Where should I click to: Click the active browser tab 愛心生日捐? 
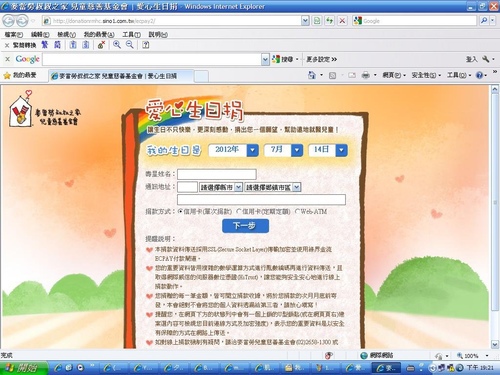tap(121, 76)
